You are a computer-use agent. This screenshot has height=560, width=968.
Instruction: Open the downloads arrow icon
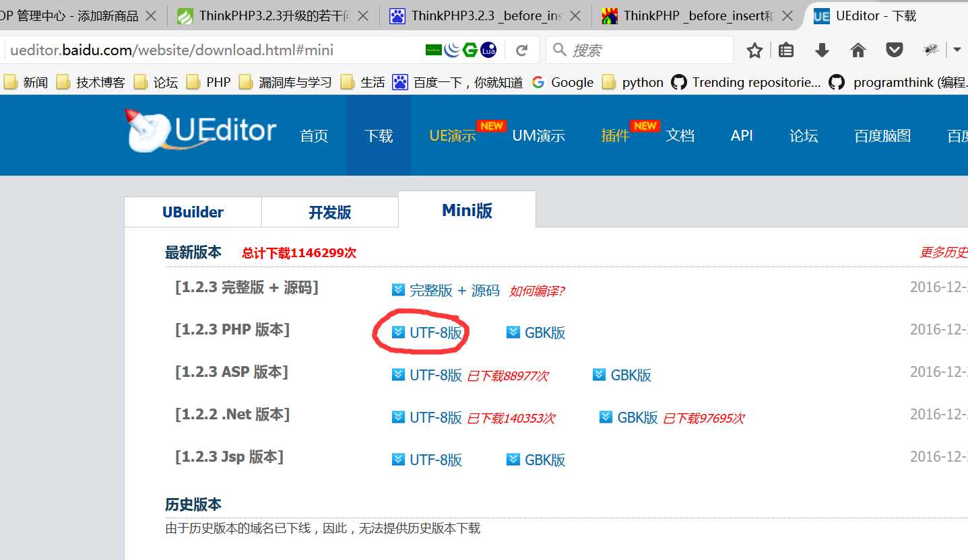(x=822, y=50)
